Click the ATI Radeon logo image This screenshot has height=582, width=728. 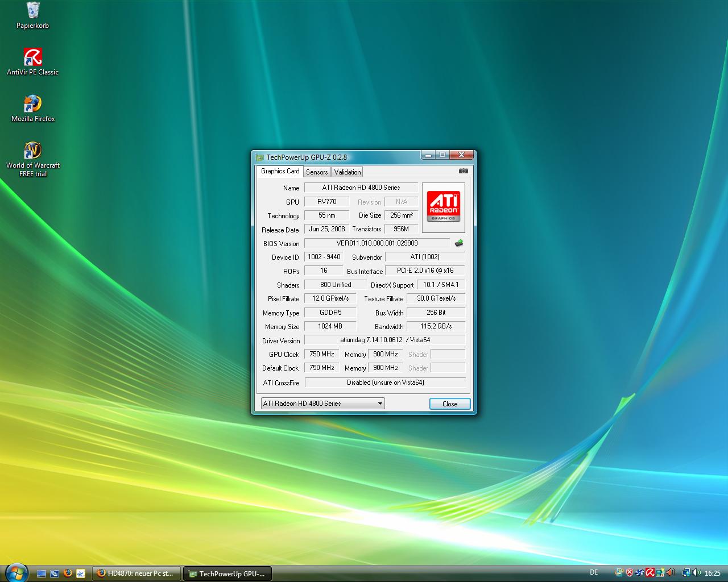tap(443, 207)
